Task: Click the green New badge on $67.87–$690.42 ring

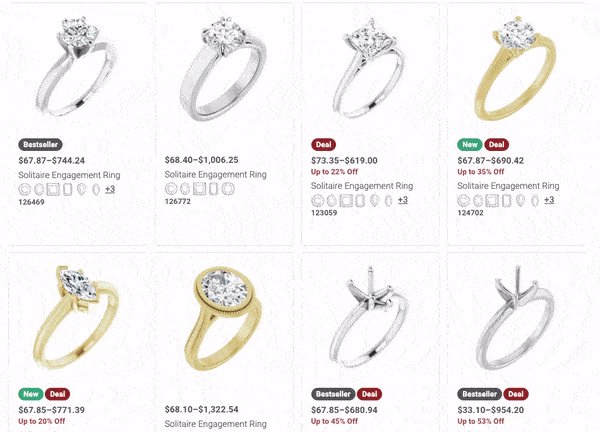Action: [x=470, y=145]
